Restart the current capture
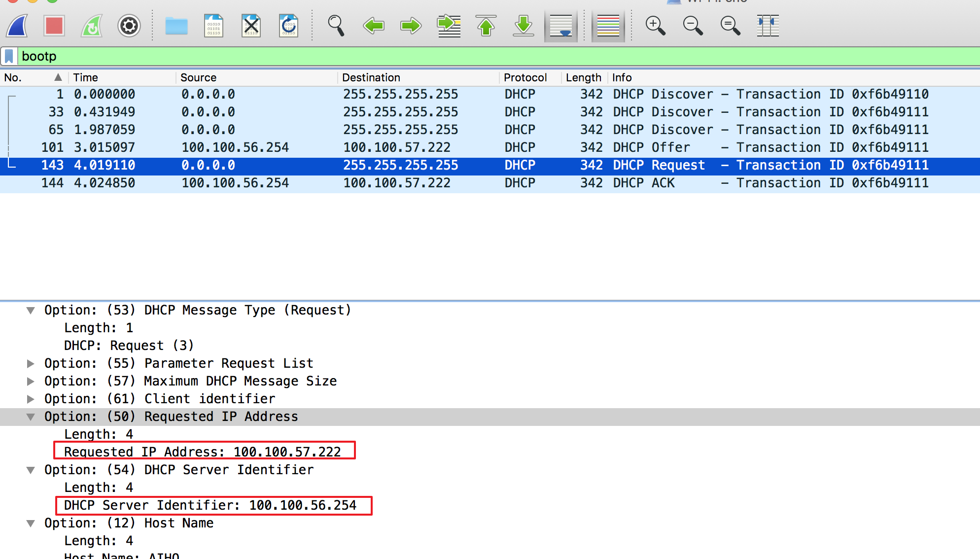This screenshot has width=980, height=559. click(x=91, y=26)
